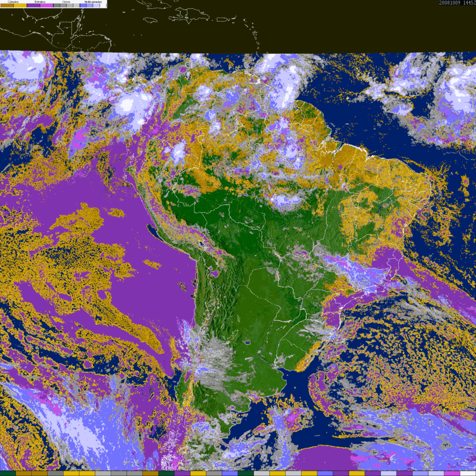This screenshot has width=476, height=476.
Task: Click the 'Cirros' legend label
Action: [66, 2]
